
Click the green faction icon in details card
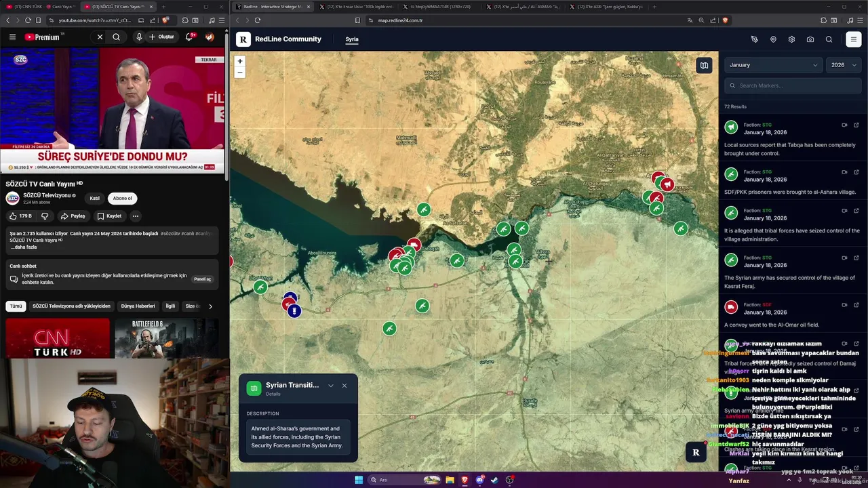coord(254,388)
